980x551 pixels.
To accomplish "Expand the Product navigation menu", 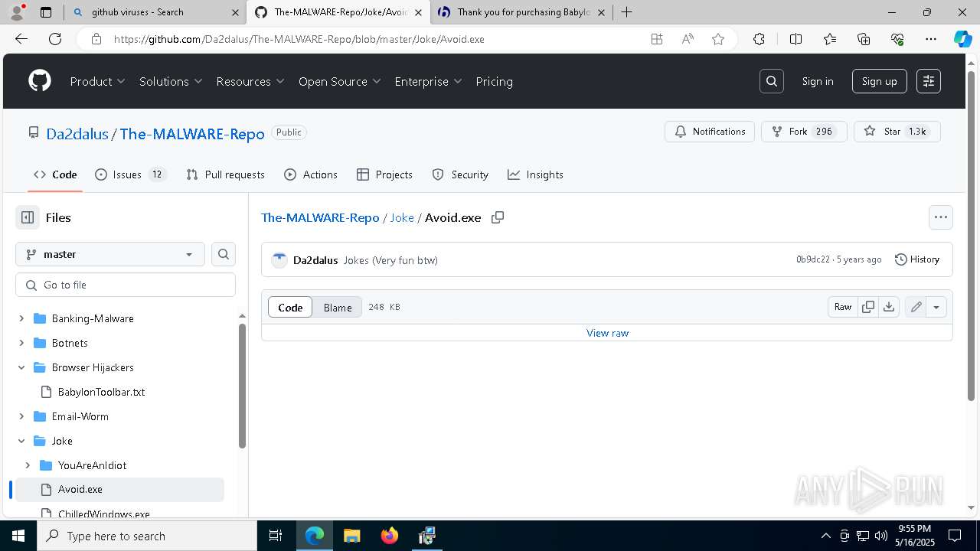I will coord(98,81).
